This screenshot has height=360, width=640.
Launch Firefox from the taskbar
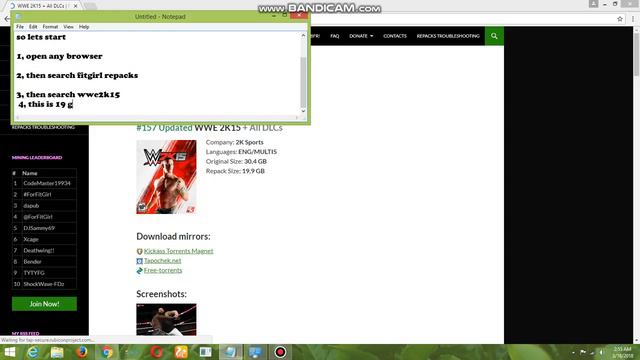point(82,352)
